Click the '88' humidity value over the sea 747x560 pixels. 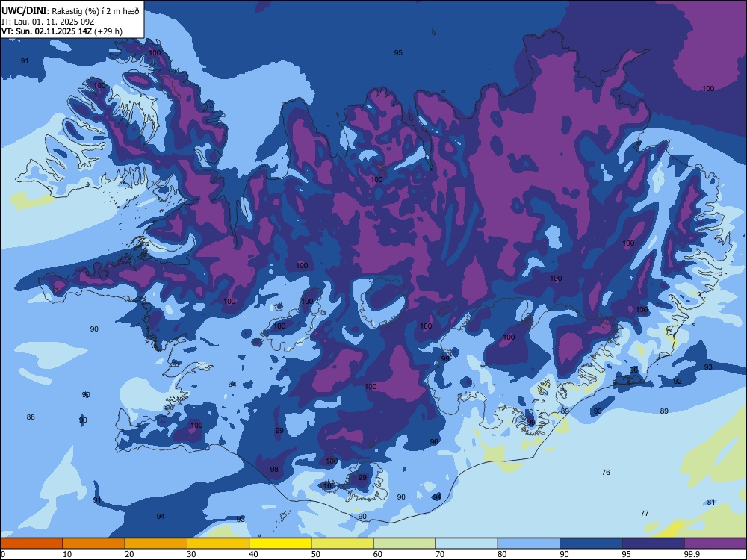click(31, 417)
